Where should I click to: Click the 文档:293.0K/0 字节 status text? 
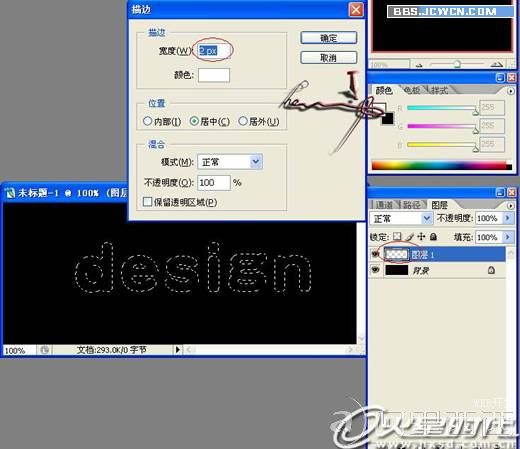pyautogui.click(x=112, y=350)
